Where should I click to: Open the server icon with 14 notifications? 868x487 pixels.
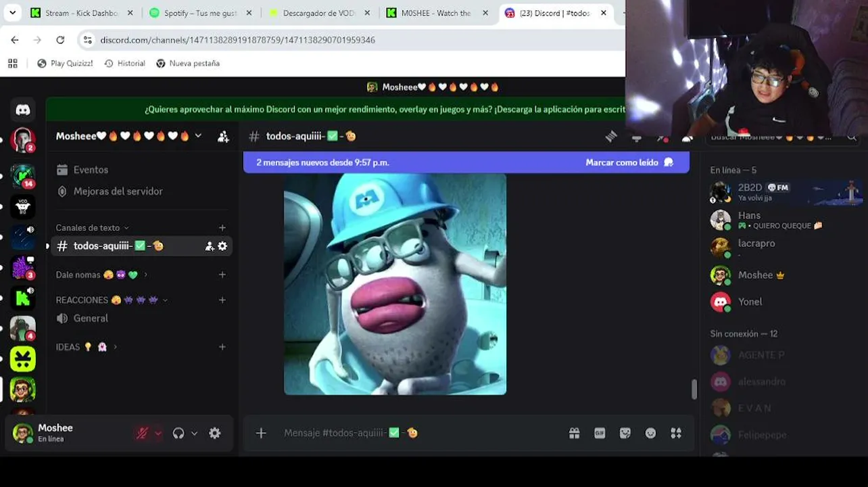22,176
